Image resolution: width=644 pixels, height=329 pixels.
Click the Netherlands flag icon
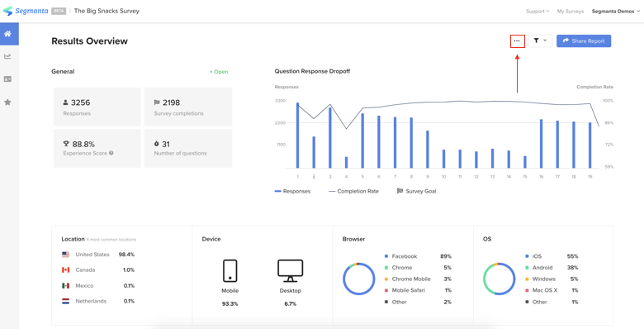pos(66,301)
